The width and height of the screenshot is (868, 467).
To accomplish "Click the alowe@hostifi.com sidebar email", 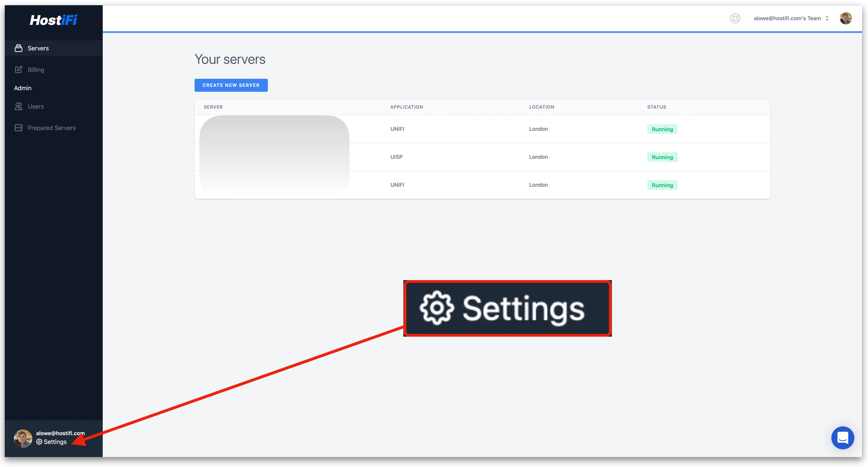I will click(60, 433).
